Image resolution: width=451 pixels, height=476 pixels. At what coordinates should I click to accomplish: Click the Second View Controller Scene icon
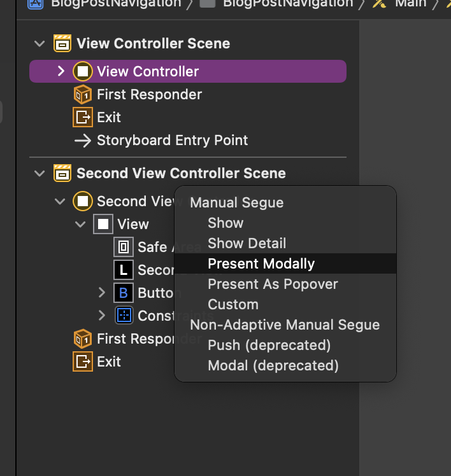pos(62,173)
